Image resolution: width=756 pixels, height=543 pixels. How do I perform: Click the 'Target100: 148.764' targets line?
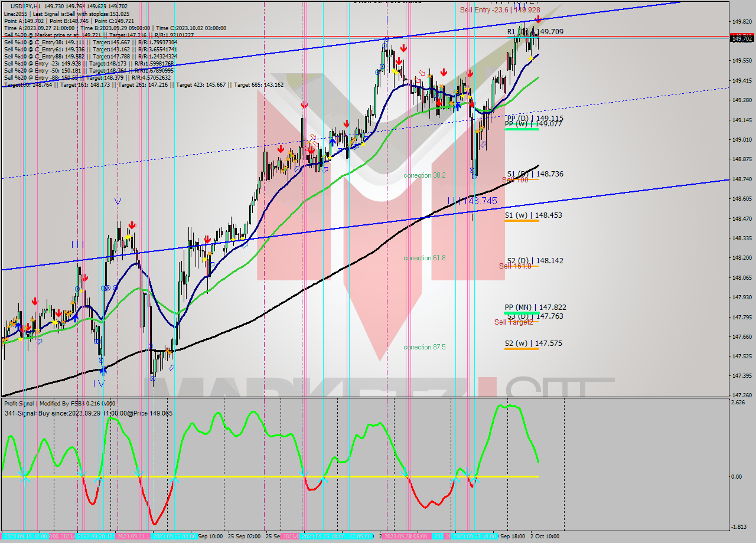[x=143, y=84]
